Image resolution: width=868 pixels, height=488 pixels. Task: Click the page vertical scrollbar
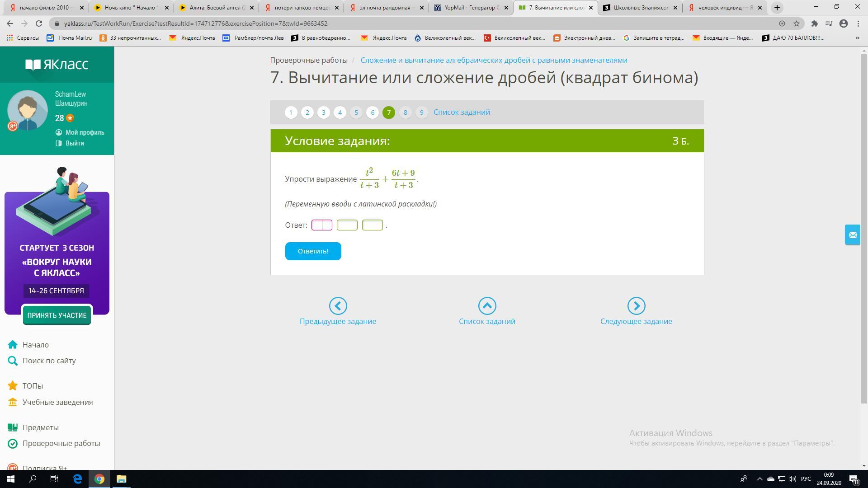click(864, 226)
